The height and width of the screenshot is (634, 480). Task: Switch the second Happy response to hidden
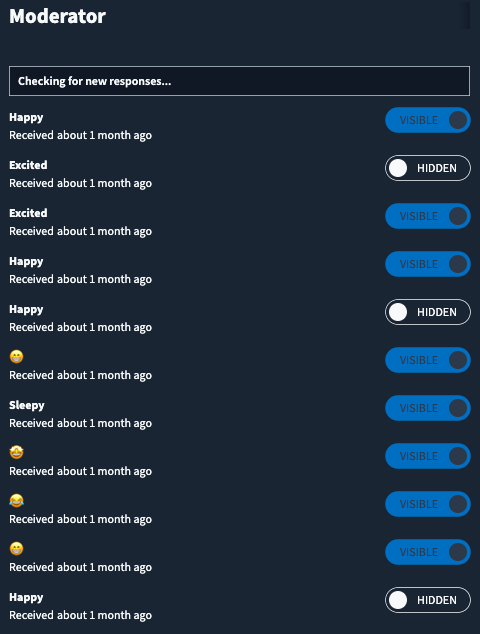428,264
